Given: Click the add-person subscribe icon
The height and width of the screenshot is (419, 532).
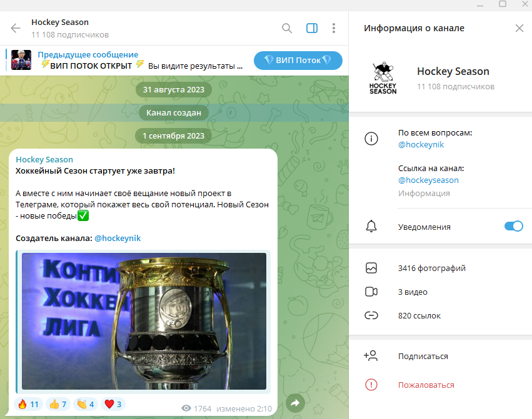Looking at the screenshot, I should coord(371,356).
